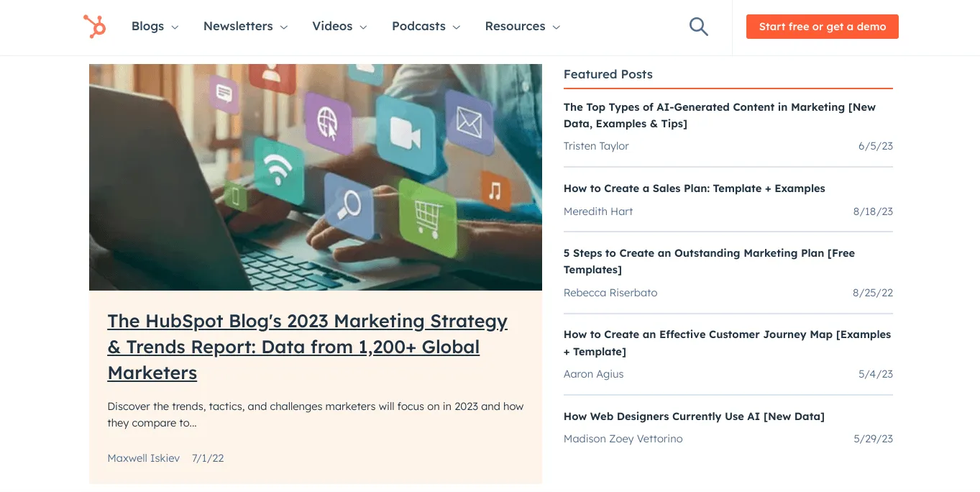Open the HubSpot 2023 Marketing Strategy report article
This screenshot has height=492, width=980.
tap(307, 347)
